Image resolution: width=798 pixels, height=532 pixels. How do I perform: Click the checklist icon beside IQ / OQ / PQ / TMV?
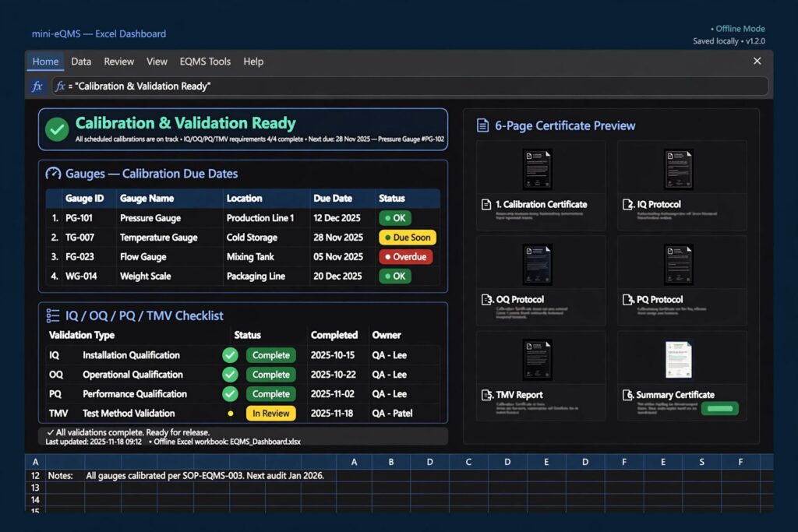53,315
